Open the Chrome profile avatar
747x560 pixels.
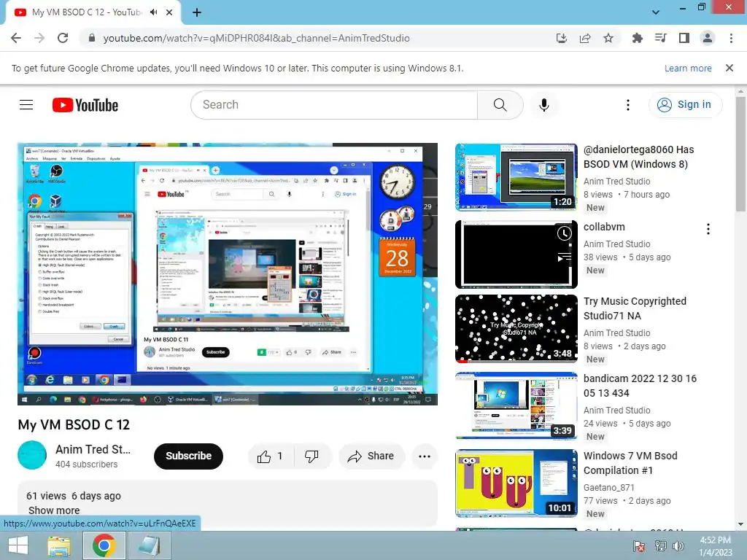[x=708, y=38]
